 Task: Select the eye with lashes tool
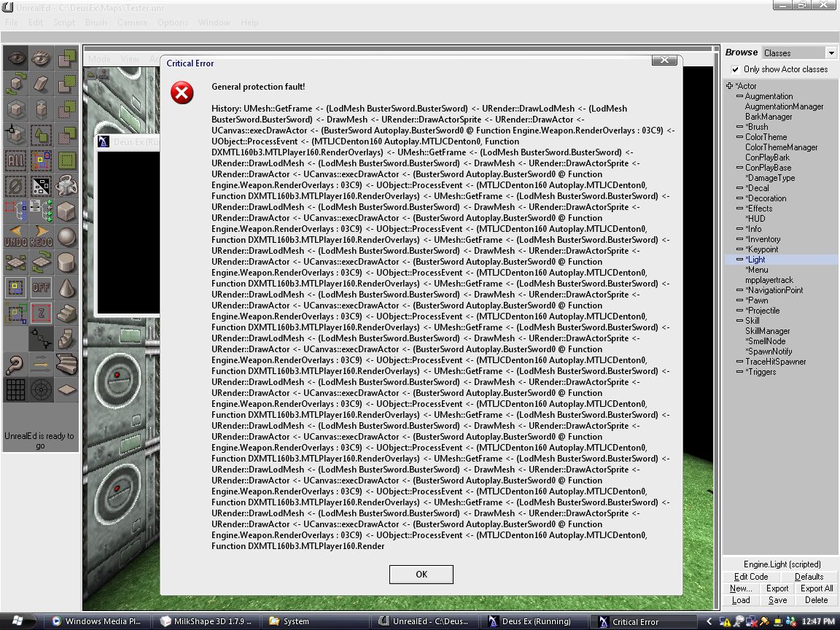(42, 58)
